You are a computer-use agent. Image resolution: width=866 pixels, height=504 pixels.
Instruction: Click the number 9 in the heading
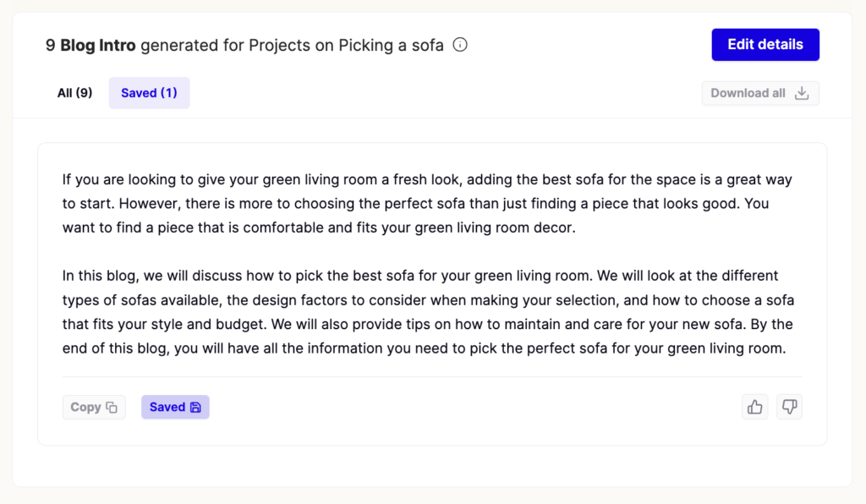tap(50, 46)
